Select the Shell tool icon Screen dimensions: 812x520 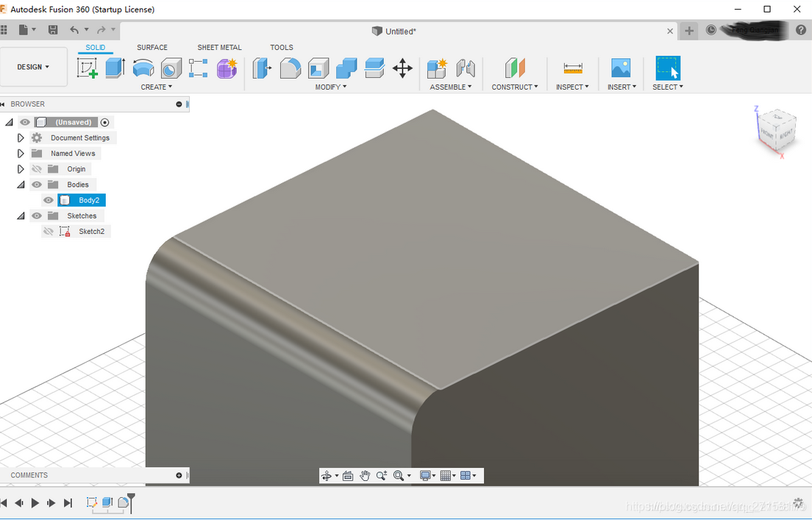point(318,68)
